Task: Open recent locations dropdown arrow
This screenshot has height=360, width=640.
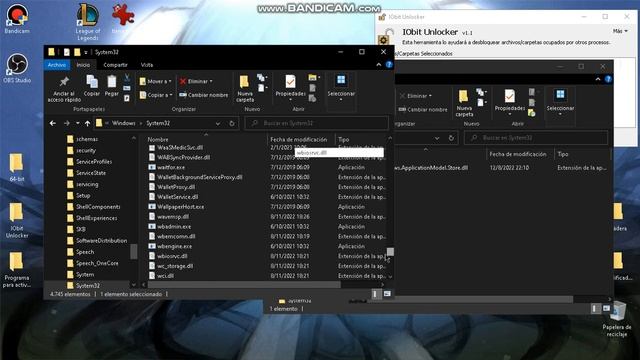Action: tap(78, 123)
